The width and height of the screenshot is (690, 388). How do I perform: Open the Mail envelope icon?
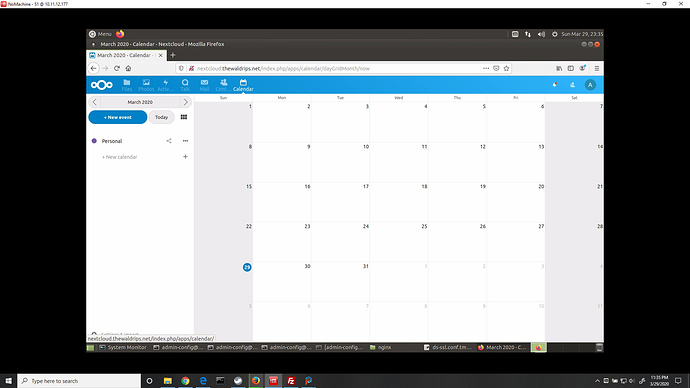204,82
